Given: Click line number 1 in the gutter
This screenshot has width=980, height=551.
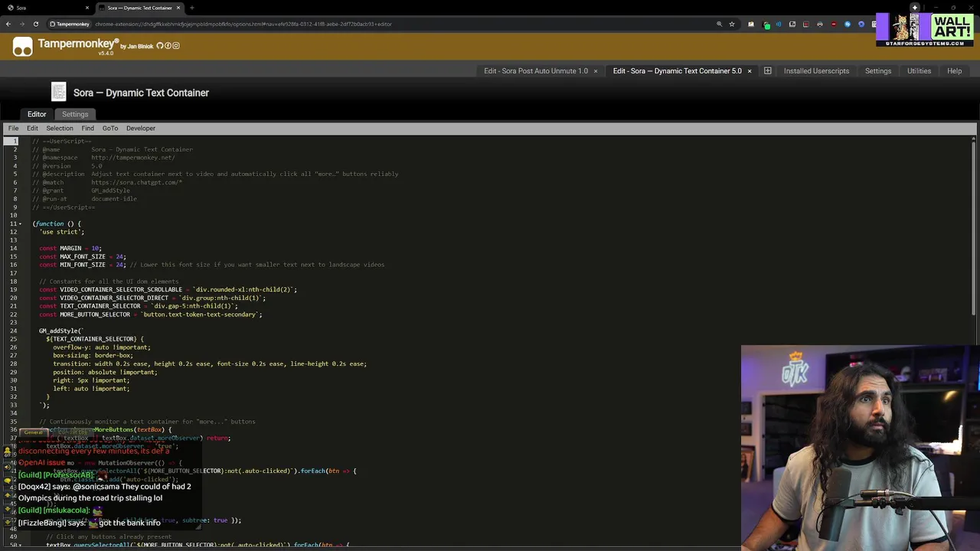Looking at the screenshot, I should [15, 141].
